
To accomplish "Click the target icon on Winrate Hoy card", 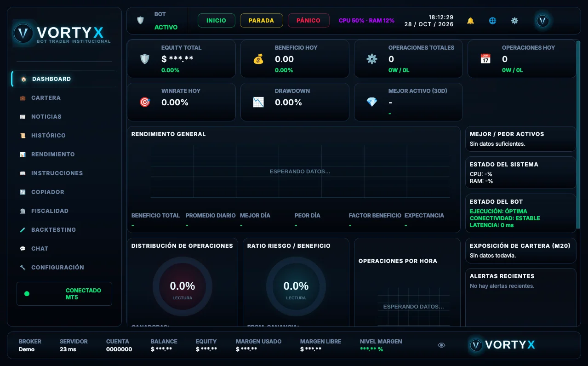I will pyautogui.click(x=145, y=102).
